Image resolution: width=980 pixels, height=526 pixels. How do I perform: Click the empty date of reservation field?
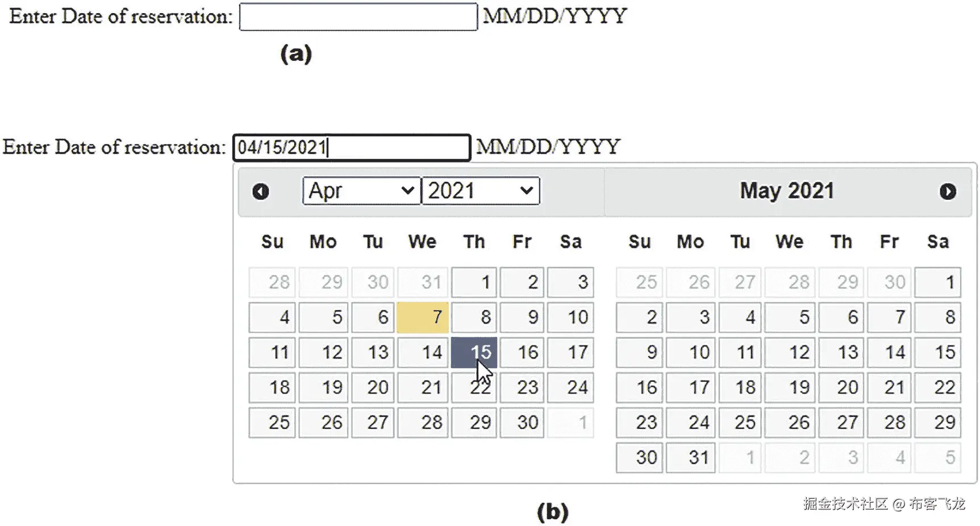pyautogui.click(x=358, y=16)
